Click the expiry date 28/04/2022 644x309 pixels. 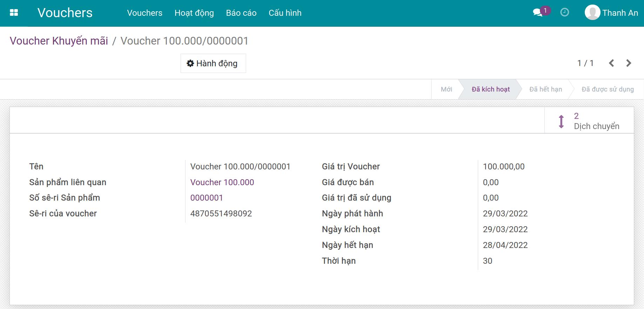(505, 245)
